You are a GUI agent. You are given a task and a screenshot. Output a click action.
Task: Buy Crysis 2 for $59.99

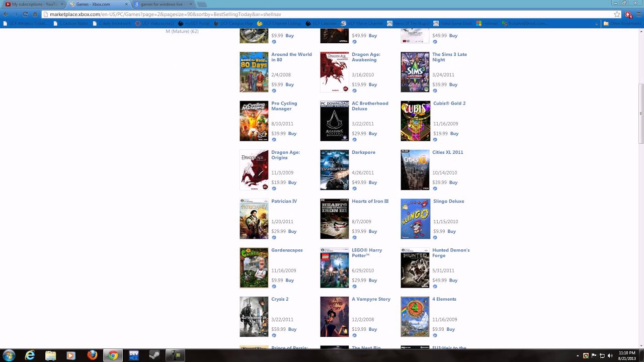(x=292, y=329)
